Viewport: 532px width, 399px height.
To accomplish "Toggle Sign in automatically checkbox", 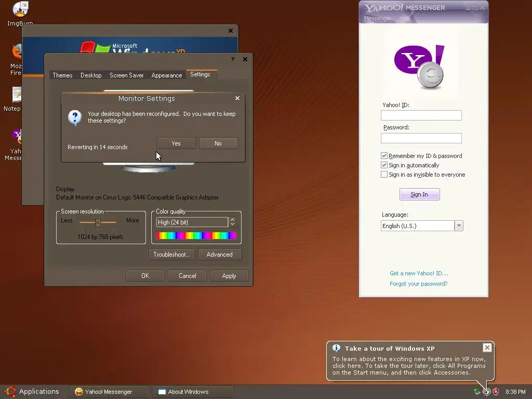I will point(384,165).
